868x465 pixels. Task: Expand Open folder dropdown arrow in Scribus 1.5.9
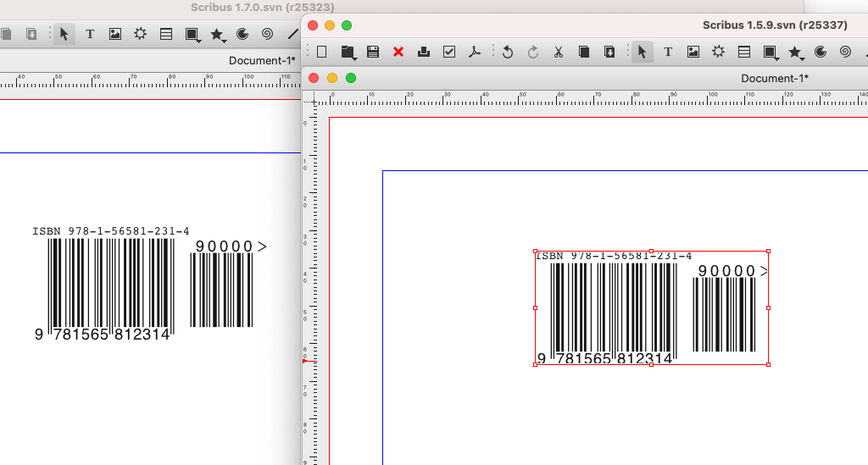pyautogui.click(x=353, y=57)
